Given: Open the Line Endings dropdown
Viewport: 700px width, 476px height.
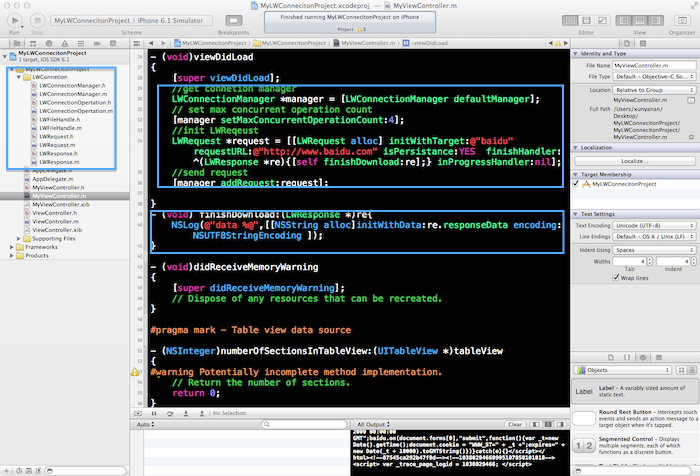Looking at the screenshot, I should pos(654,237).
